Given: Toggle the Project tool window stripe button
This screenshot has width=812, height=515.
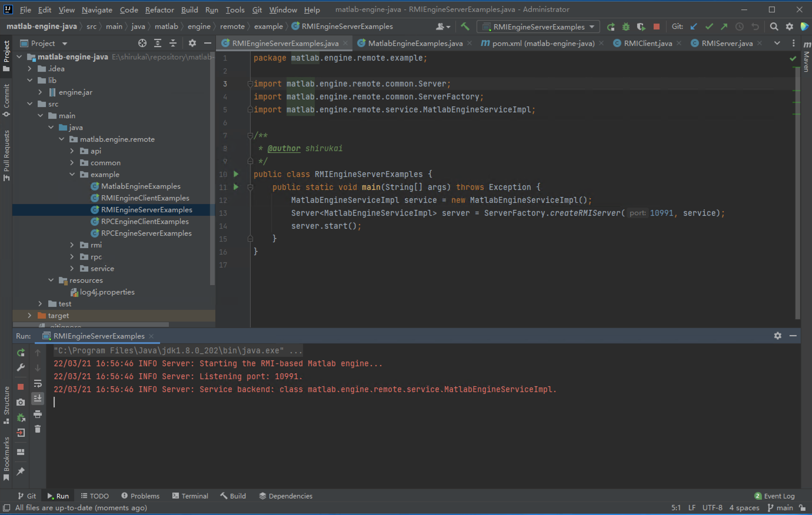Looking at the screenshot, I should 6,56.
